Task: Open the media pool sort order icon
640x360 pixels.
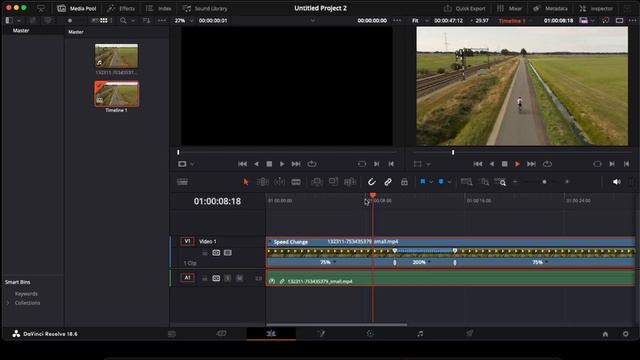Action: [x=146, y=20]
